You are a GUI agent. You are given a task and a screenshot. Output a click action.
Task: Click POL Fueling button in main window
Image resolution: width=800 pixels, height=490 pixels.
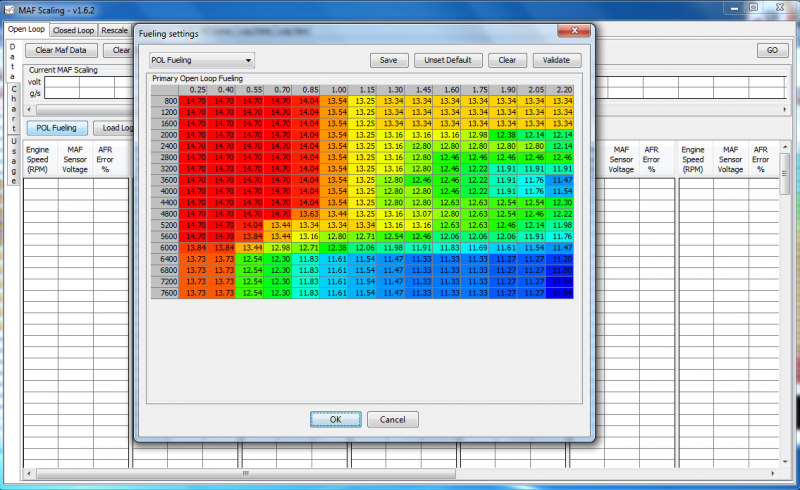click(x=57, y=128)
